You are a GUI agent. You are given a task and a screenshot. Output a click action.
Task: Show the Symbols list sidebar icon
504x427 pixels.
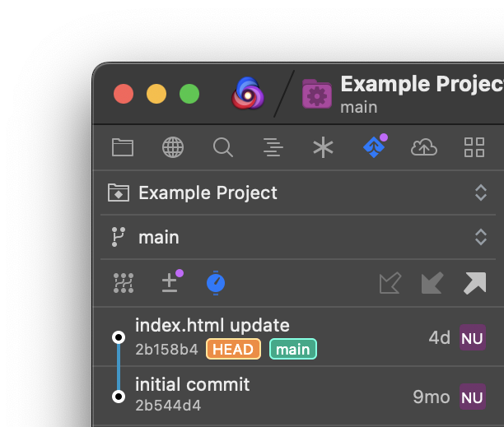273,147
